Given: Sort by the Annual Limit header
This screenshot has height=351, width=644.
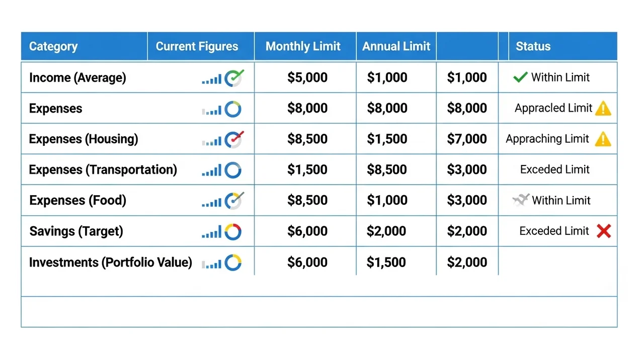Looking at the screenshot, I should [396, 47].
